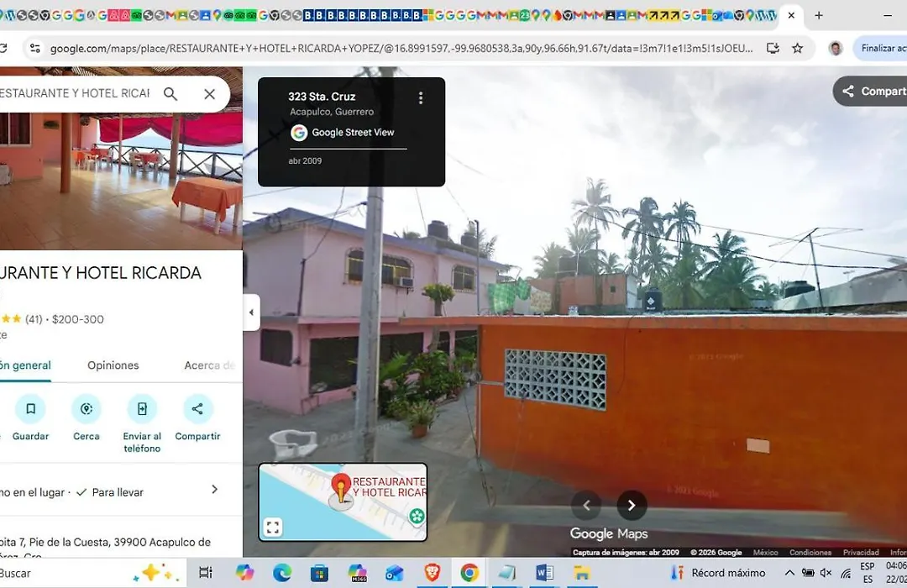Screen dimensions: 907x588
Task: Click the browser address bar URL
Action: pyautogui.click(x=401, y=49)
